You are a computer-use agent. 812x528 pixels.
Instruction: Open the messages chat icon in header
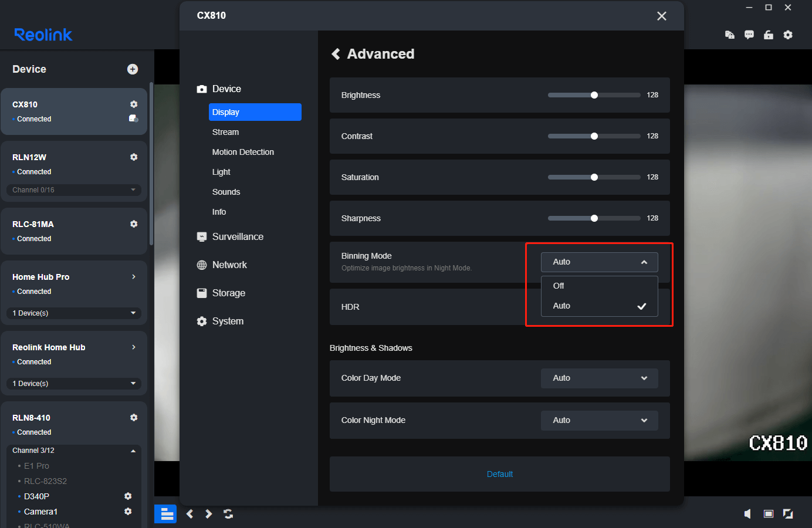(x=749, y=35)
